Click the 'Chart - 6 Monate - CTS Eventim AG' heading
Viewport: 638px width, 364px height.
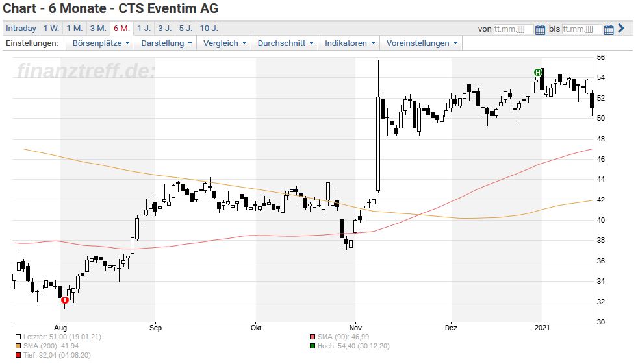point(110,8)
